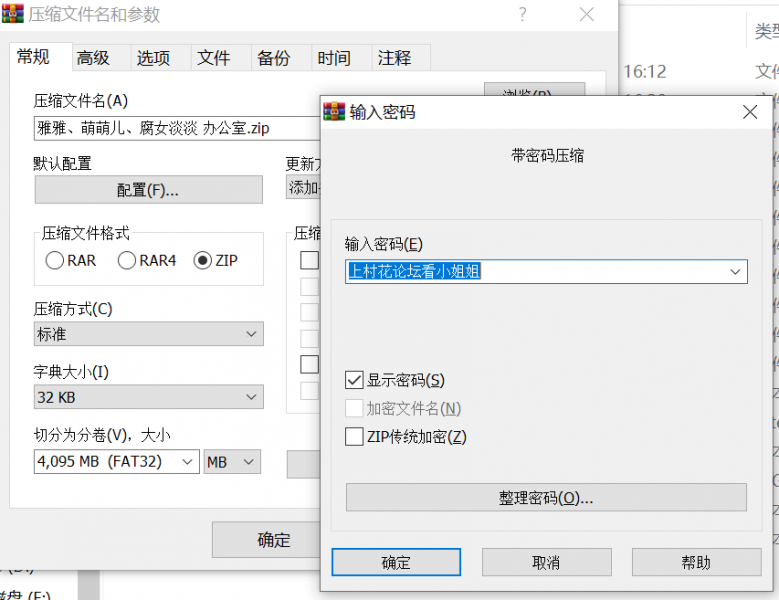779x600 pixels.
Task: Open the 备份 tab
Action: (x=273, y=58)
